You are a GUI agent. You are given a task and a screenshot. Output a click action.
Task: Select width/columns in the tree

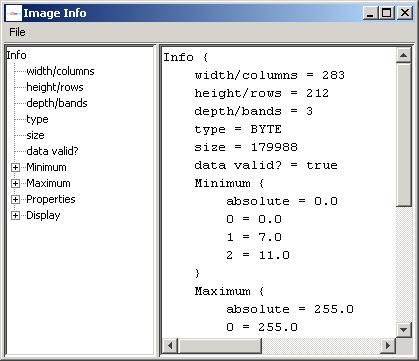pos(60,71)
